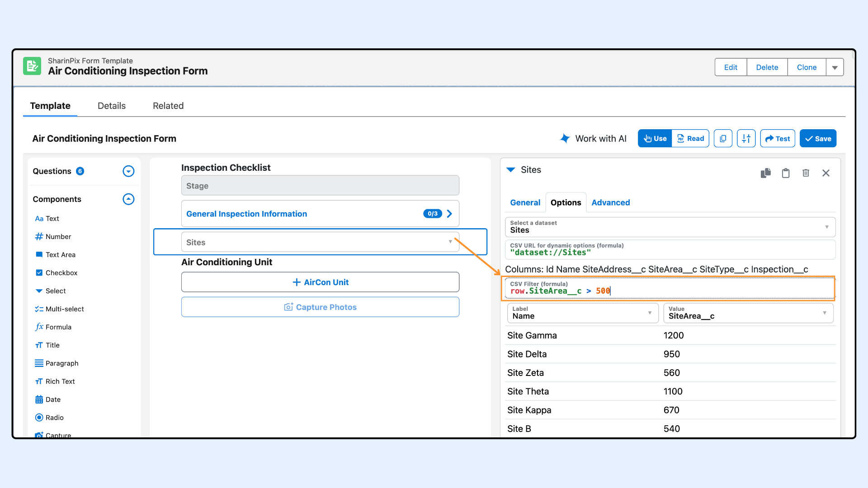The width and height of the screenshot is (868, 488).
Task: Click the paste clipboard icon in Sites panel
Action: tap(786, 173)
